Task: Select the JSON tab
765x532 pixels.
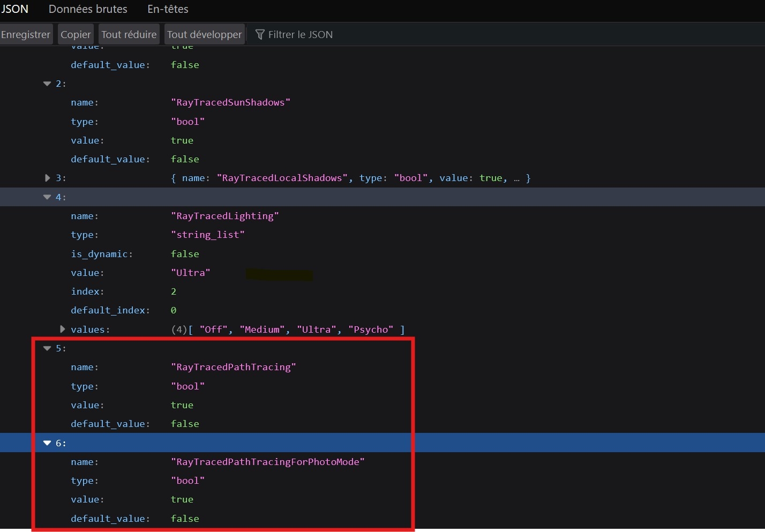Action: pyautogui.click(x=14, y=9)
